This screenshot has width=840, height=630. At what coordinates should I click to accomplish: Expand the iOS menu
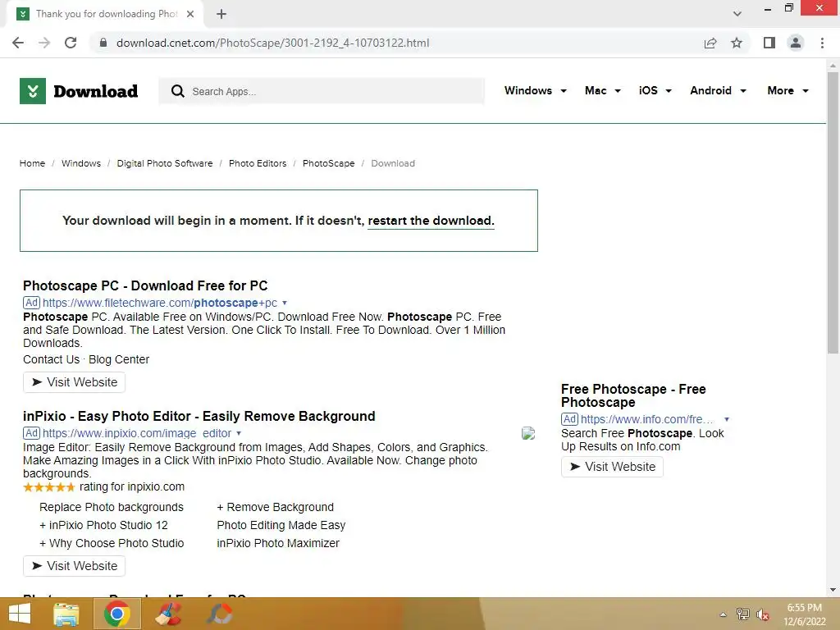pyautogui.click(x=655, y=90)
